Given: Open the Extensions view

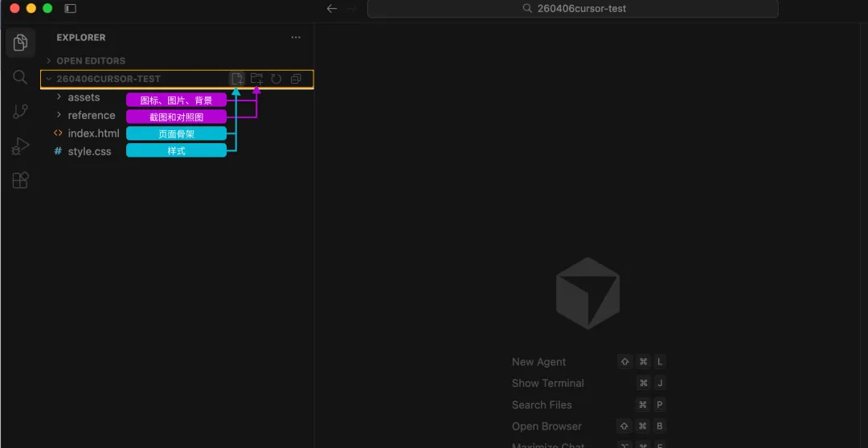Looking at the screenshot, I should [x=20, y=181].
